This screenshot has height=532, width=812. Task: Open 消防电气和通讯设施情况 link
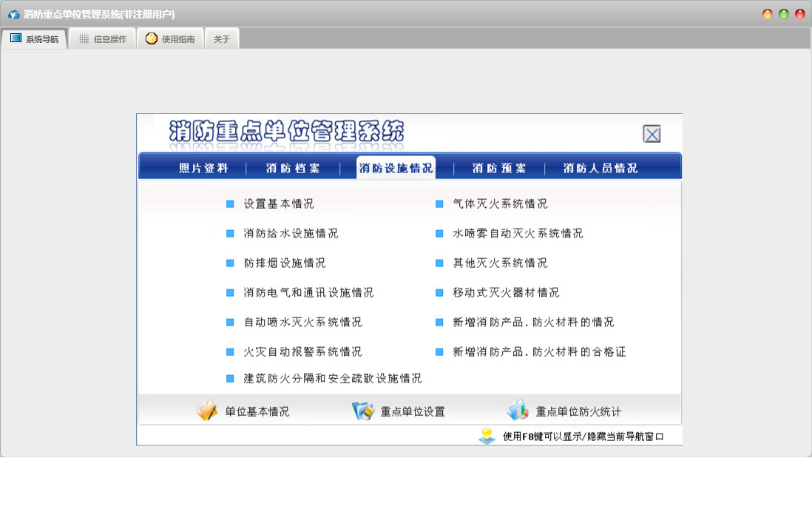click(x=308, y=293)
